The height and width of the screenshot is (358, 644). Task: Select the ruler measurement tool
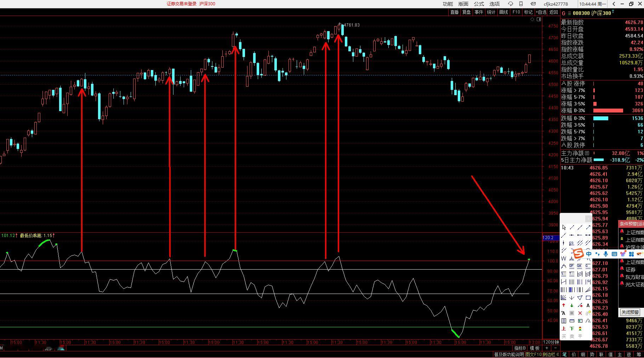572,321
